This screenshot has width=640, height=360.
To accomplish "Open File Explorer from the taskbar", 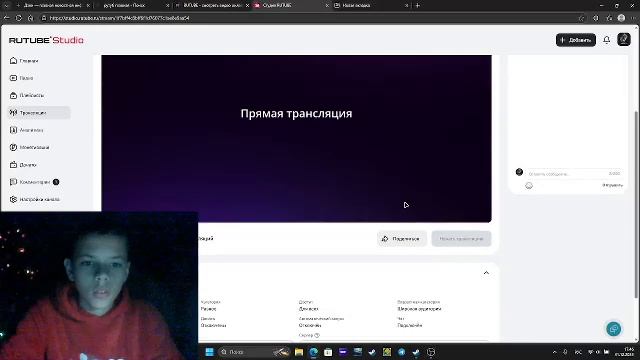I will [299, 352].
